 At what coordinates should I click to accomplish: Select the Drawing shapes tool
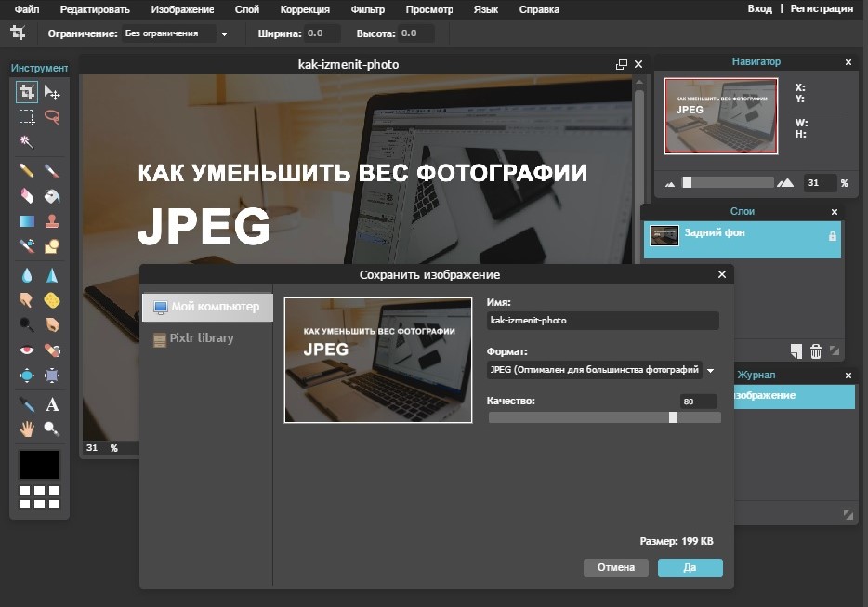[x=52, y=246]
